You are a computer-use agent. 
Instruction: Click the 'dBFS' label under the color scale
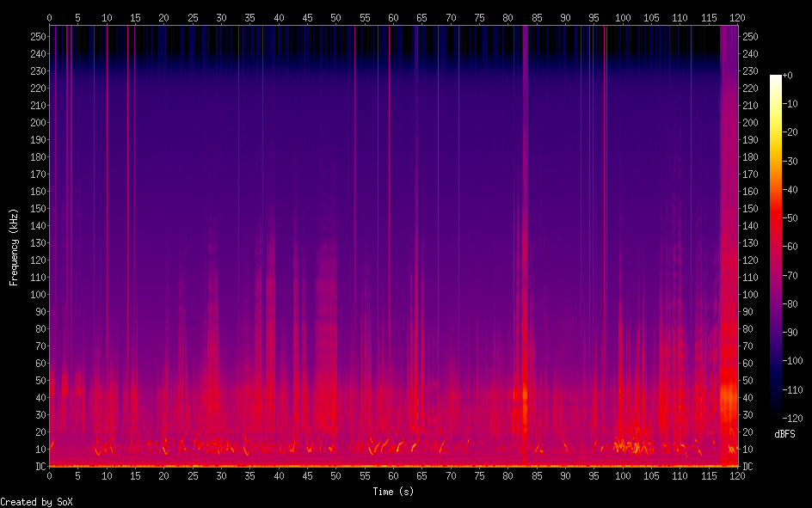[x=785, y=433]
